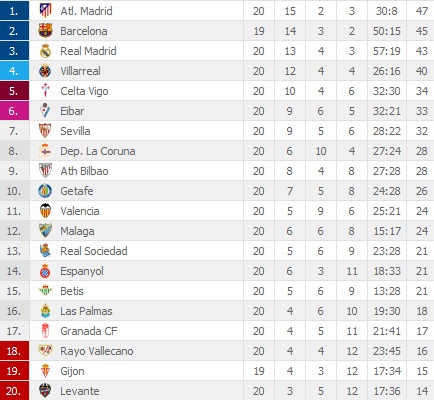The image size is (434, 400).
Task: Select the red rank 18 relegation badge
Action: [14, 351]
